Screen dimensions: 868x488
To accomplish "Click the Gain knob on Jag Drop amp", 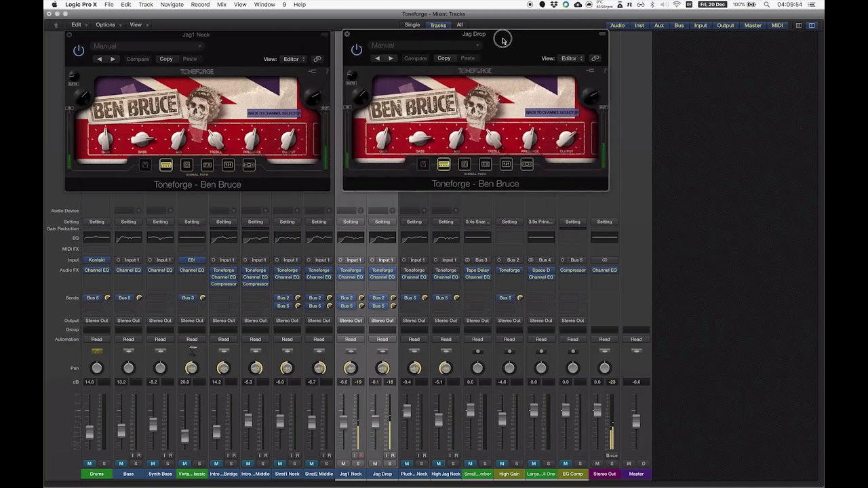I will click(383, 140).
